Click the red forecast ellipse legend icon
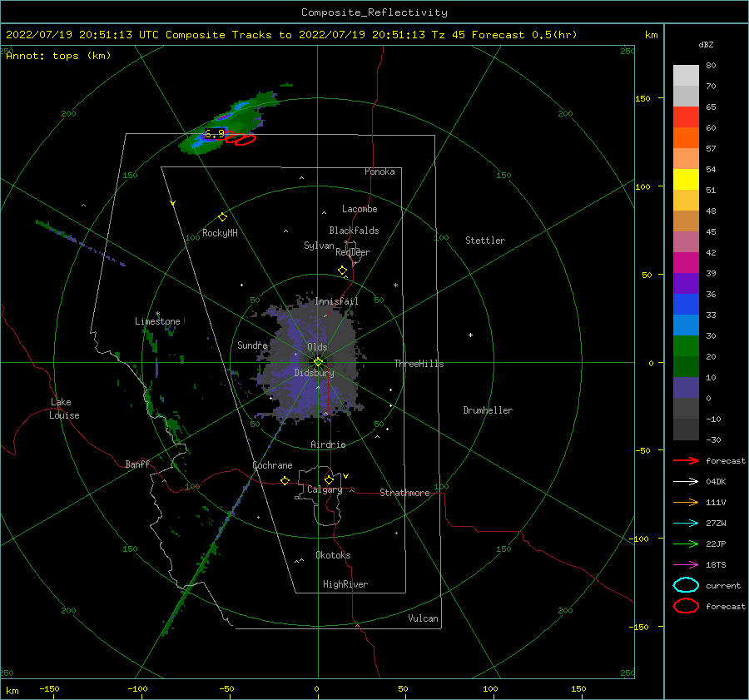 (x=686, y=606)
